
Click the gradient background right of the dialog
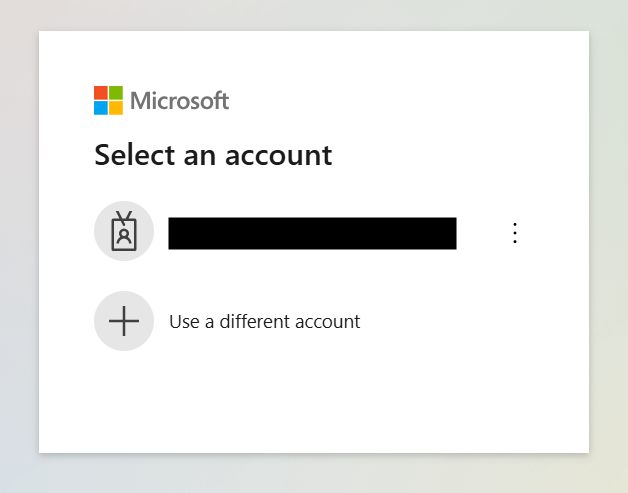point(608,250)
